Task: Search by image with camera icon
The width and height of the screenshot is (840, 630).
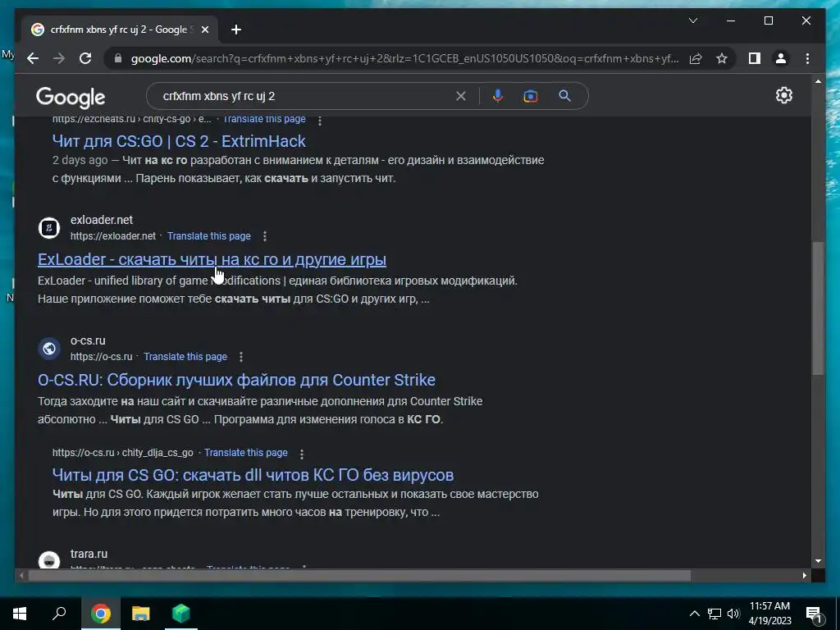Action: [x=531, y=96]
